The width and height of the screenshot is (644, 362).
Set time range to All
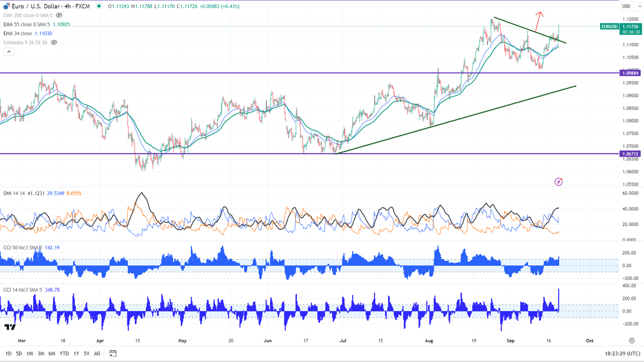pos(97,353)
